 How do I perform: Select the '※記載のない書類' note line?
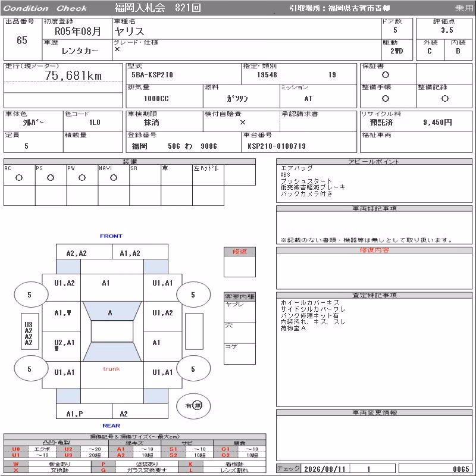click(x=367, y=240)
